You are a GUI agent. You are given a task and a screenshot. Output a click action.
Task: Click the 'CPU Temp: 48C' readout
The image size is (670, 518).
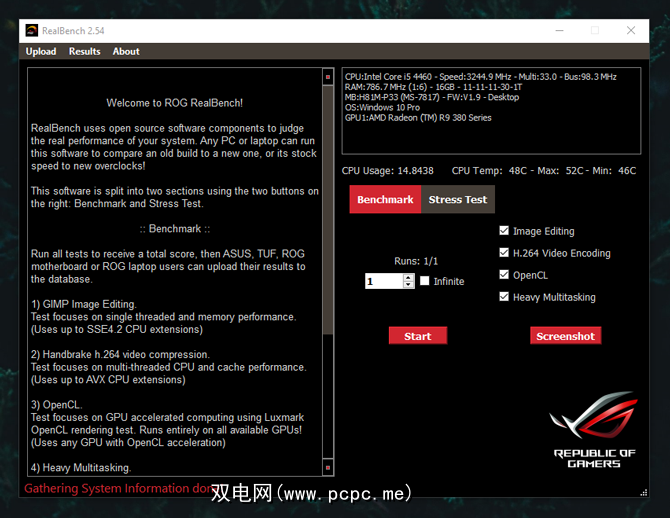[489, 171]
